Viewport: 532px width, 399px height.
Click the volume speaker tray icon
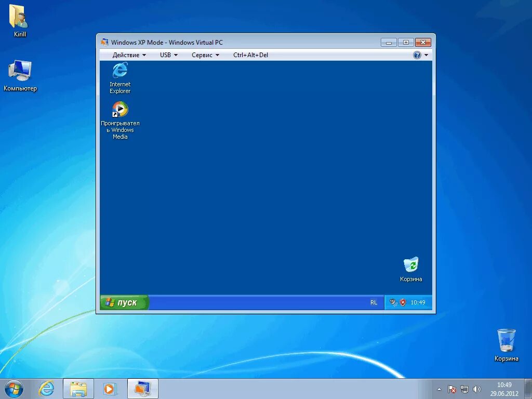pyautogui.click(x=477, y=389)
